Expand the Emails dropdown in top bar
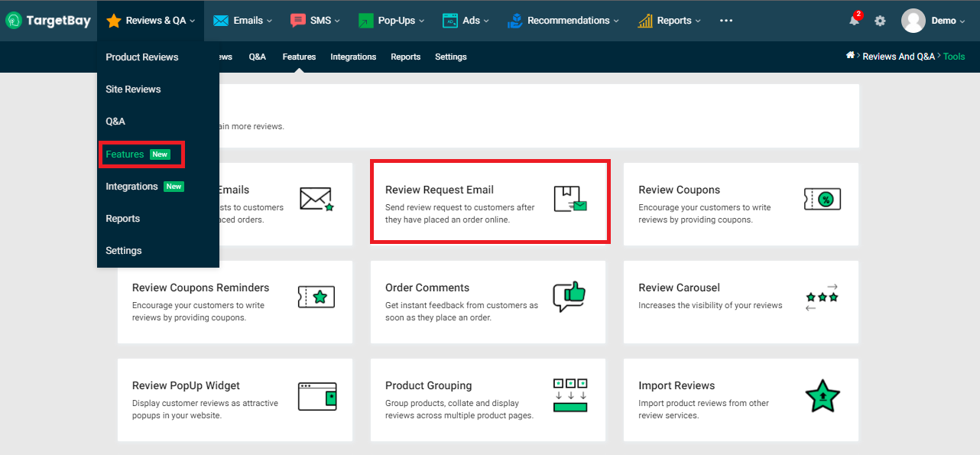 [242, 21]
